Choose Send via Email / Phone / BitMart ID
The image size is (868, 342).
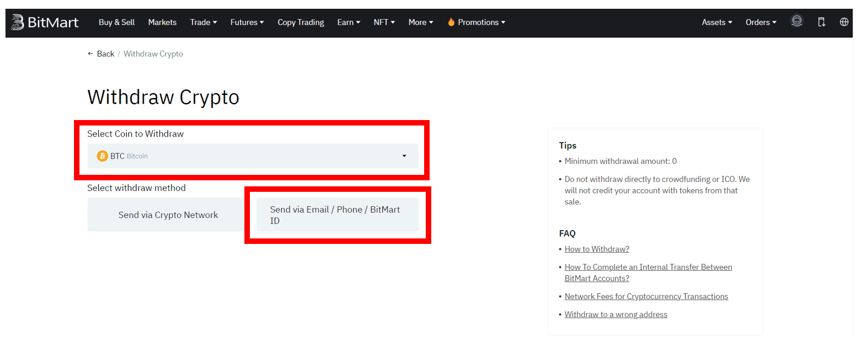[337, 215]
